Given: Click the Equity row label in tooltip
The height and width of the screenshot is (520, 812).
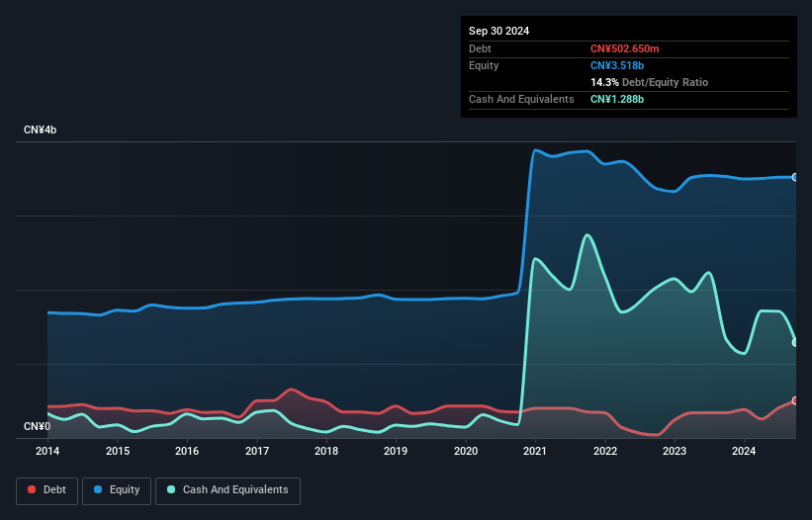Looking at the screenshot, I should [484, 65].
